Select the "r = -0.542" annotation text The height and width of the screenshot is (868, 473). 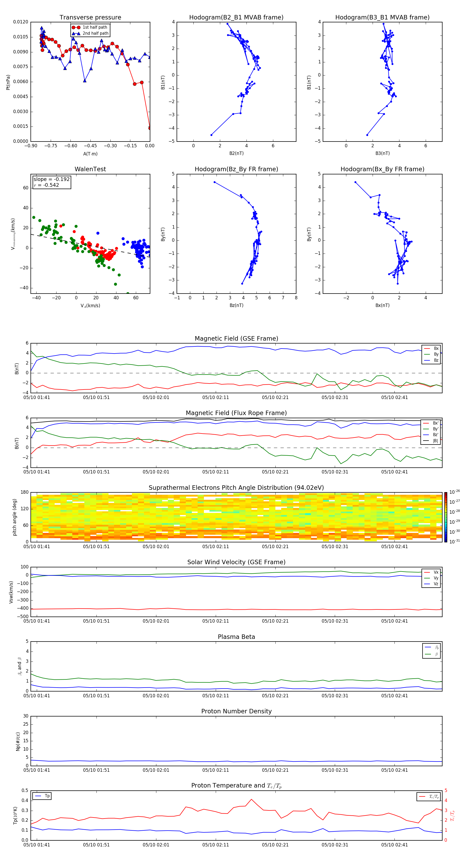[47, 185]
